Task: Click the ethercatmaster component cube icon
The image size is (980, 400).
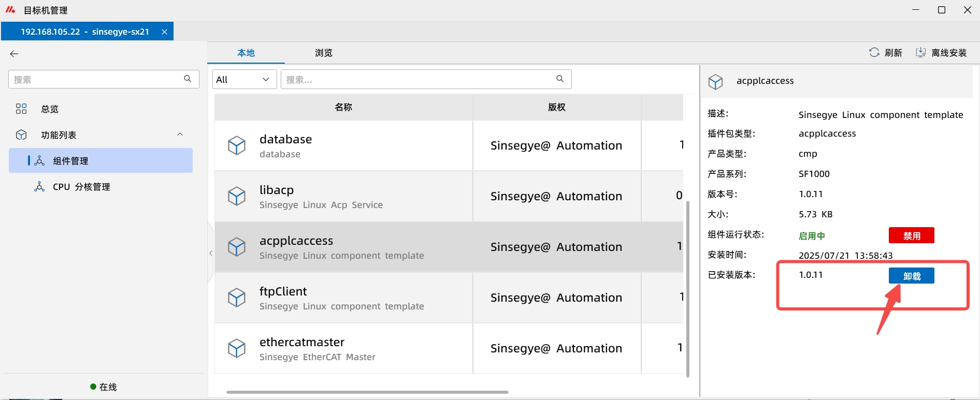Action: tap(237, 348)
